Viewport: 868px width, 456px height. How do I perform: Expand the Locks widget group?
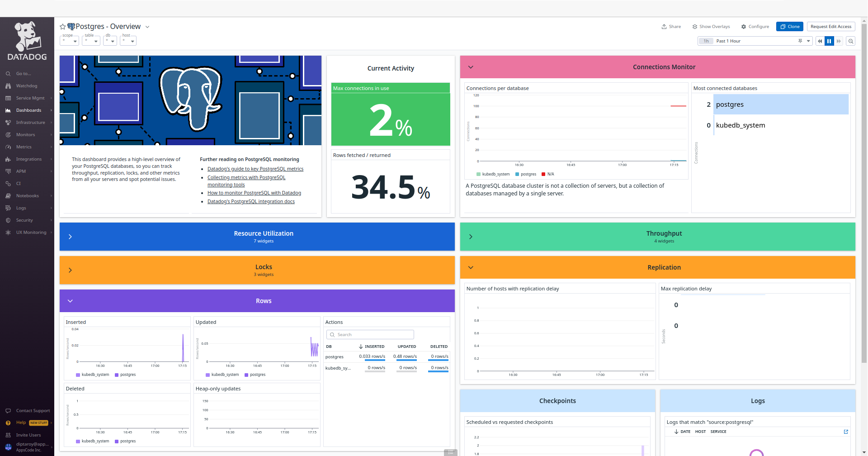(70, 270)
